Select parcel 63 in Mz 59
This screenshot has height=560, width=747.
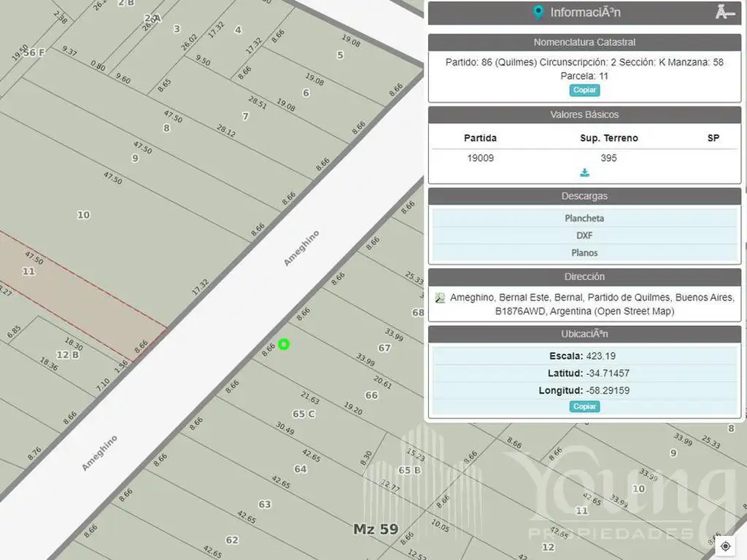pyautogui.click(x=264, y=505)
